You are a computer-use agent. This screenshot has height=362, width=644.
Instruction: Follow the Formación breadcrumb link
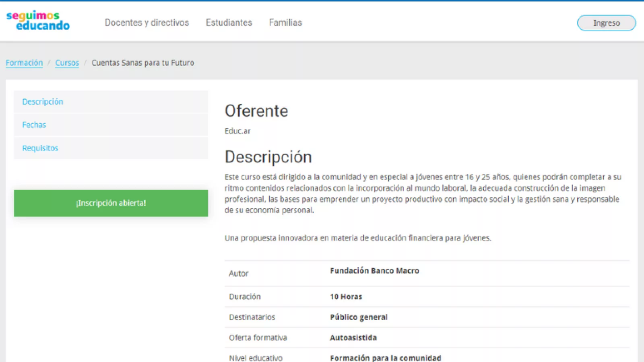click(x=24, y=63)
